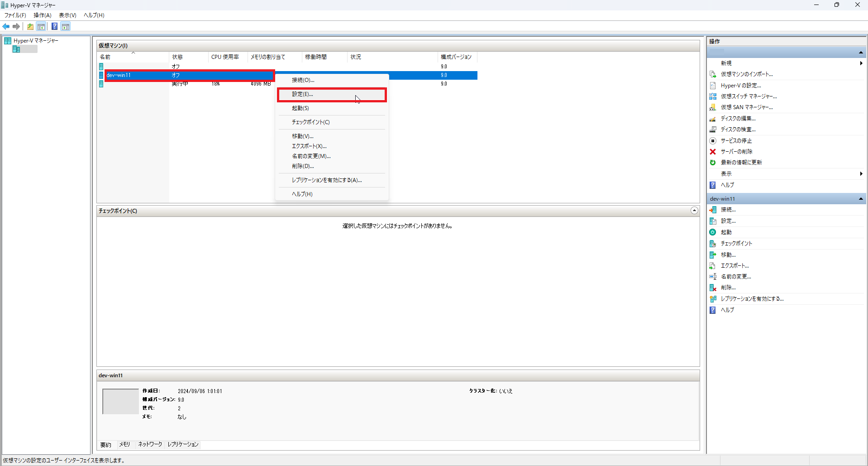Click the red X サーバーの削除 icon
Viewport: 868px width, 466px height.
point(713,152)
